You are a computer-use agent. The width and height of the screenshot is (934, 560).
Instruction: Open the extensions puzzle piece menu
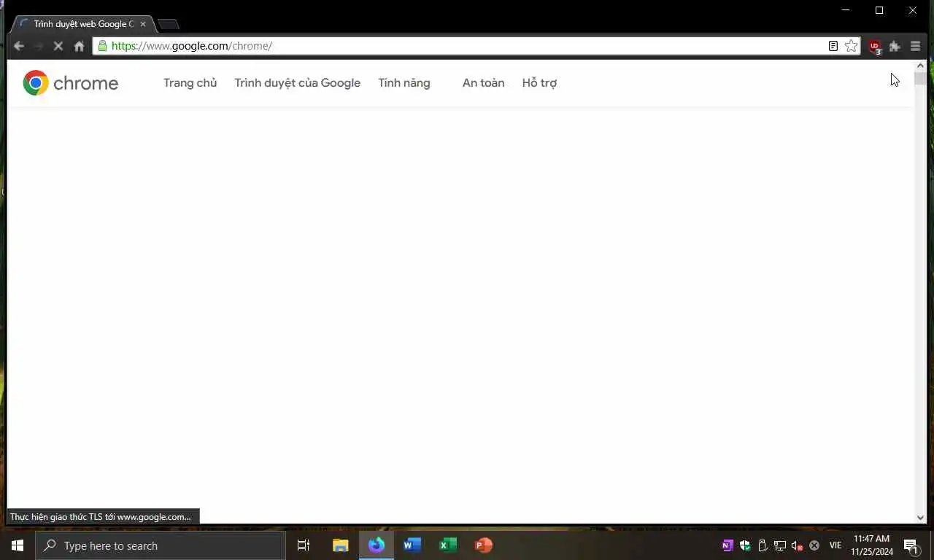[895, 46]
